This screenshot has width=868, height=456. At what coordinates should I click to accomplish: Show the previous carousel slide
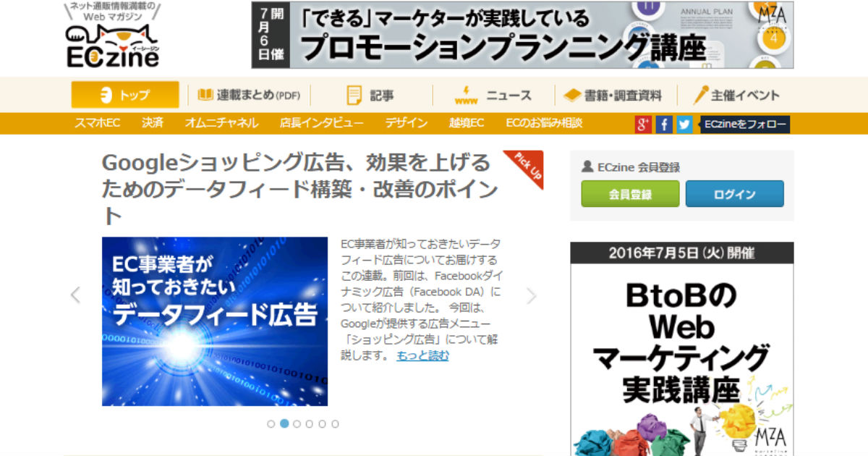75,295
